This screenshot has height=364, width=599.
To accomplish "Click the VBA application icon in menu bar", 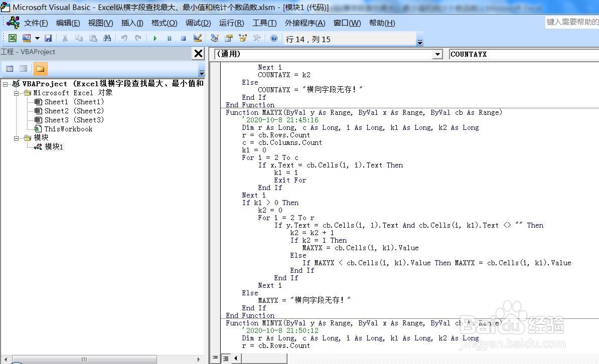I will (x=13, y=23).
